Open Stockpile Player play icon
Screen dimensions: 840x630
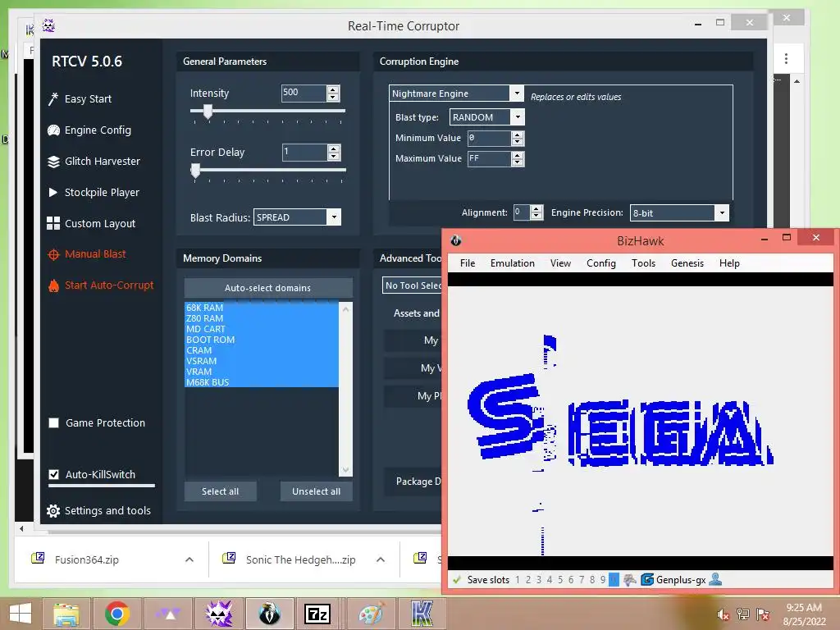[53, 192]
